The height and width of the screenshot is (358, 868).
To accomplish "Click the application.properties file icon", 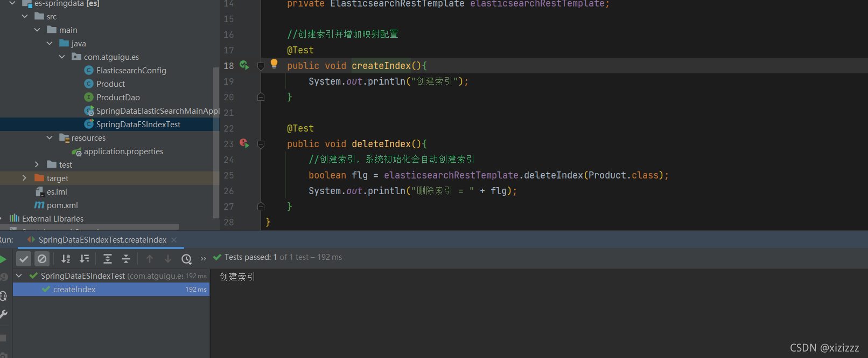I will point(77,152).
